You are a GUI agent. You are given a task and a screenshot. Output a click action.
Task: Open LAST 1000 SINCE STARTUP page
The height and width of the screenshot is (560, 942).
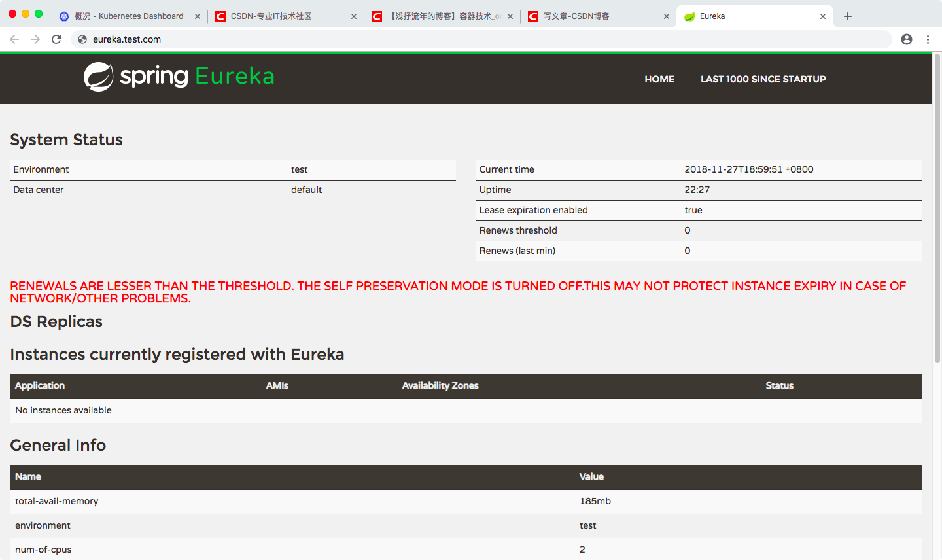[763, 79]
